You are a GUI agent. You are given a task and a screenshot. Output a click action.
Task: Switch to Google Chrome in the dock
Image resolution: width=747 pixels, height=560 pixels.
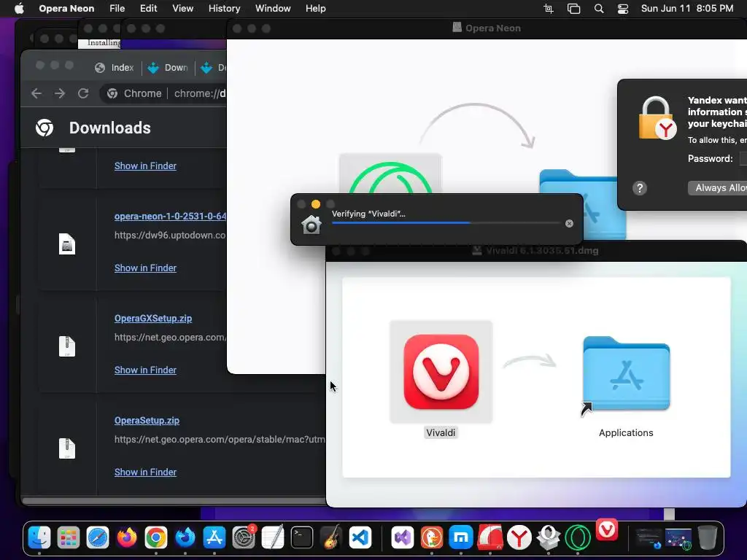[156, 538]
